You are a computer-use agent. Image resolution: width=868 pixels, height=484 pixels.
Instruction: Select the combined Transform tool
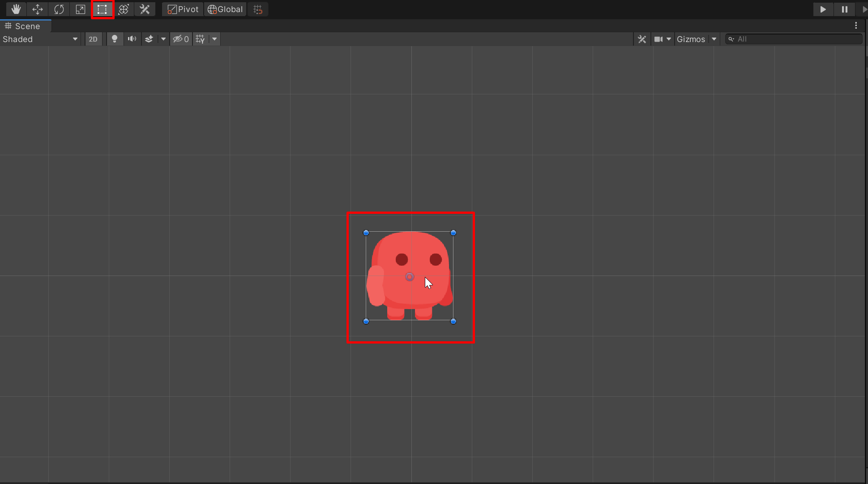tap(124, 9)
